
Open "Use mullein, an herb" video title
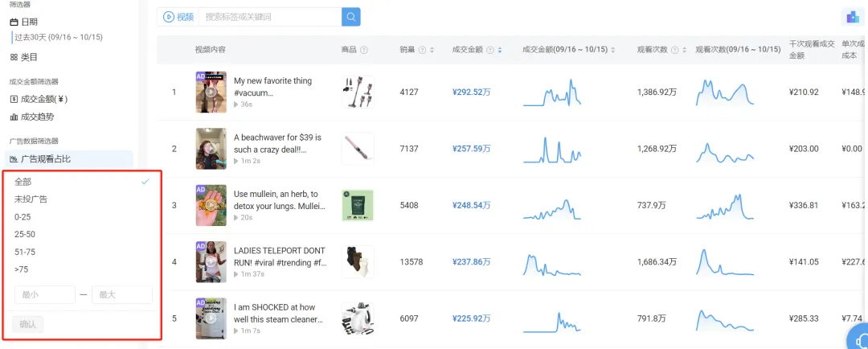(x=280, y=200)
